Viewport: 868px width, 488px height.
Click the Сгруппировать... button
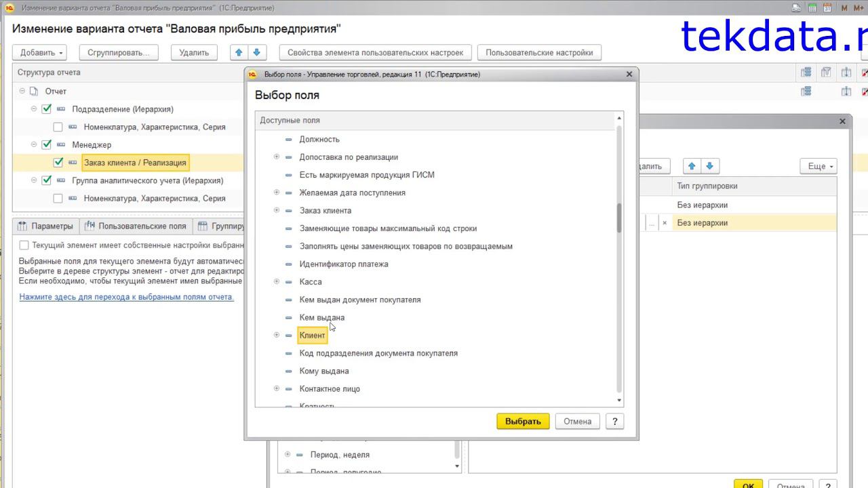pos(119,52)
